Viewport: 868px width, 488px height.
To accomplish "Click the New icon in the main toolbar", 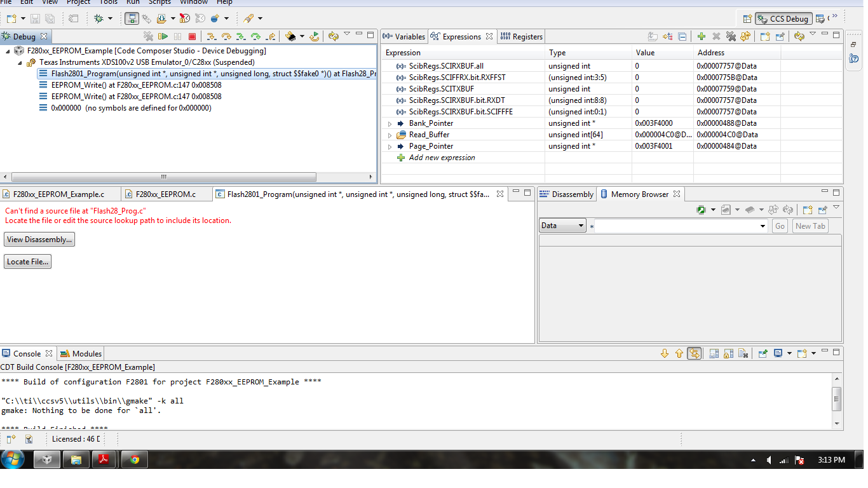I will (11, 19).
